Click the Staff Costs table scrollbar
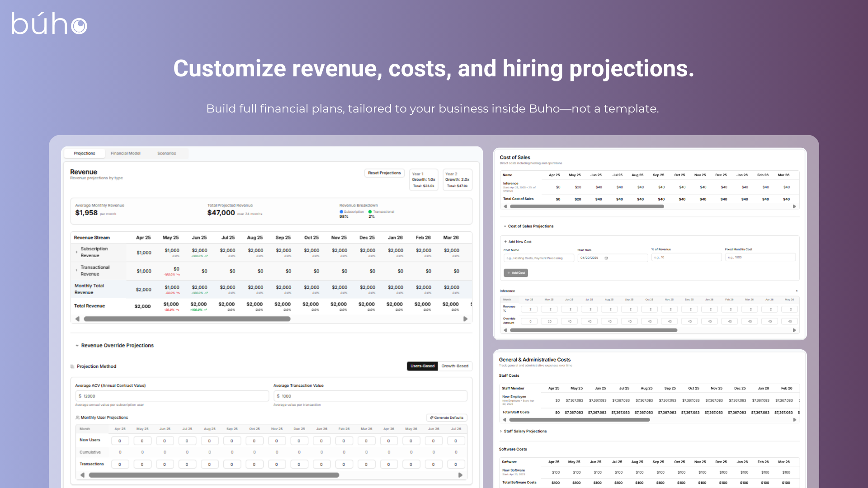 (580, 420)
